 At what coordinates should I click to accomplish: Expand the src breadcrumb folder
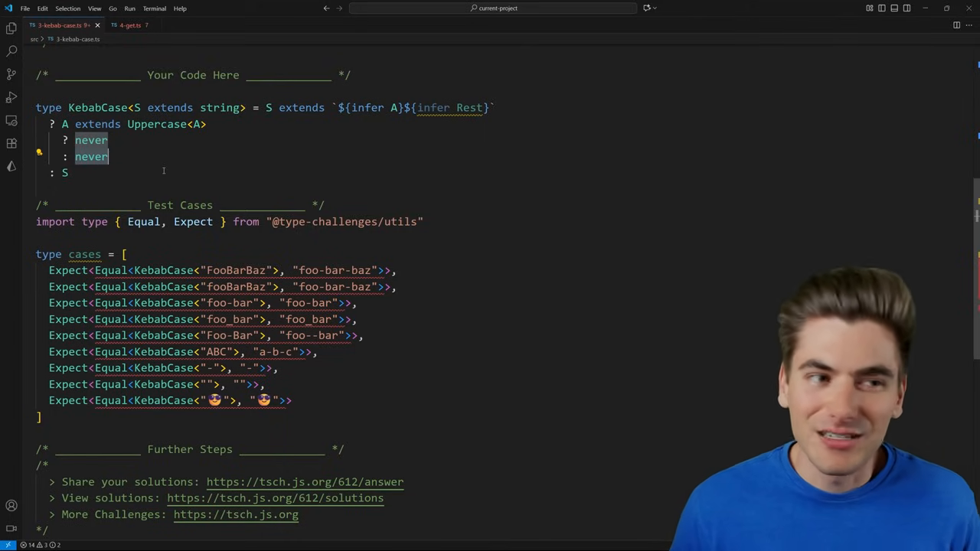pyautogui.click(x=34, y=39)
